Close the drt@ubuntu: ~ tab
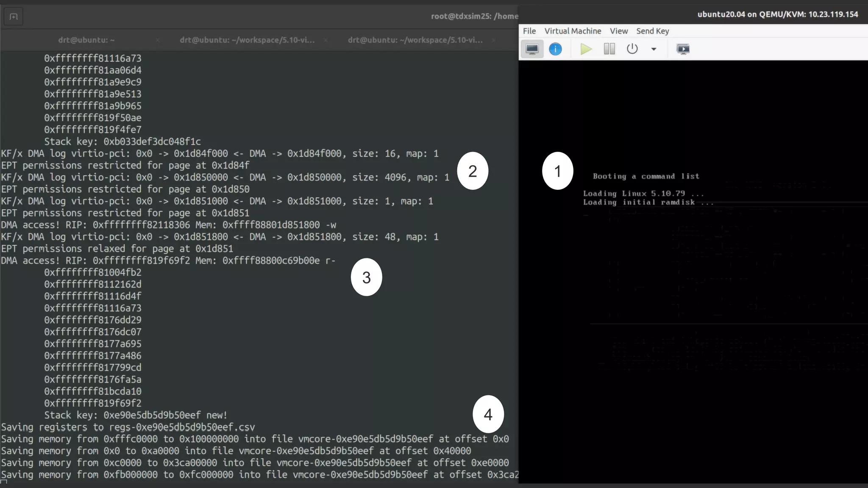The height and width of the screenshot is (488, 868). click(x=158, y=40)
